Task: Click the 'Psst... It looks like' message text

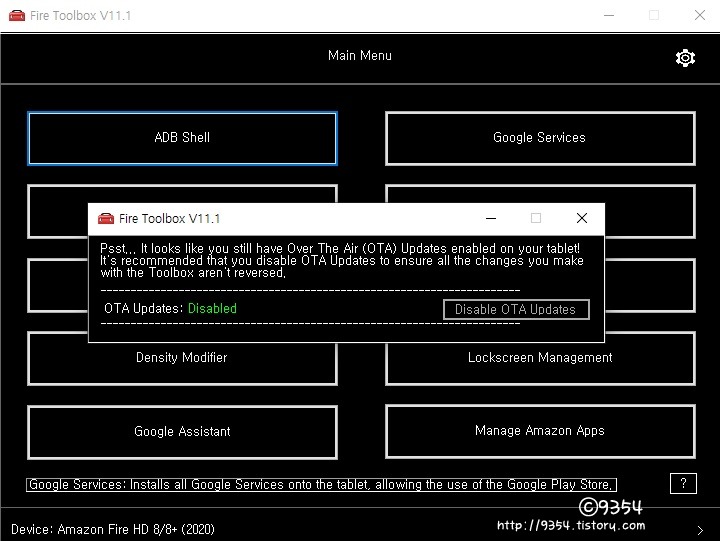Action: coord(342,260)
